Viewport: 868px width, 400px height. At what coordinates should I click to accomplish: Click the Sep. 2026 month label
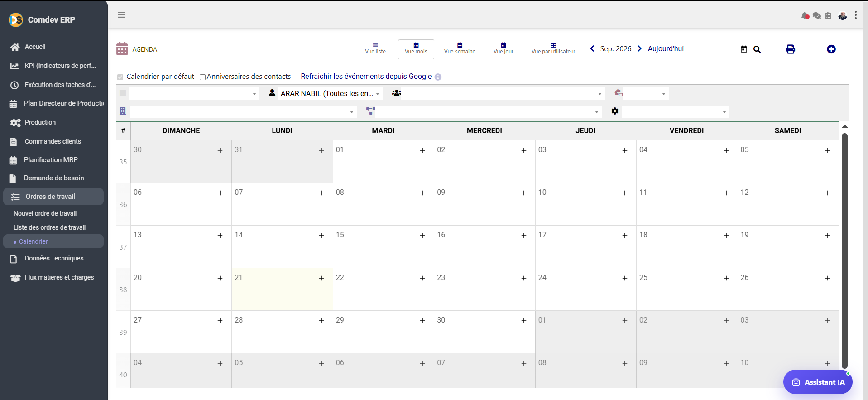(x=616, y=48)
